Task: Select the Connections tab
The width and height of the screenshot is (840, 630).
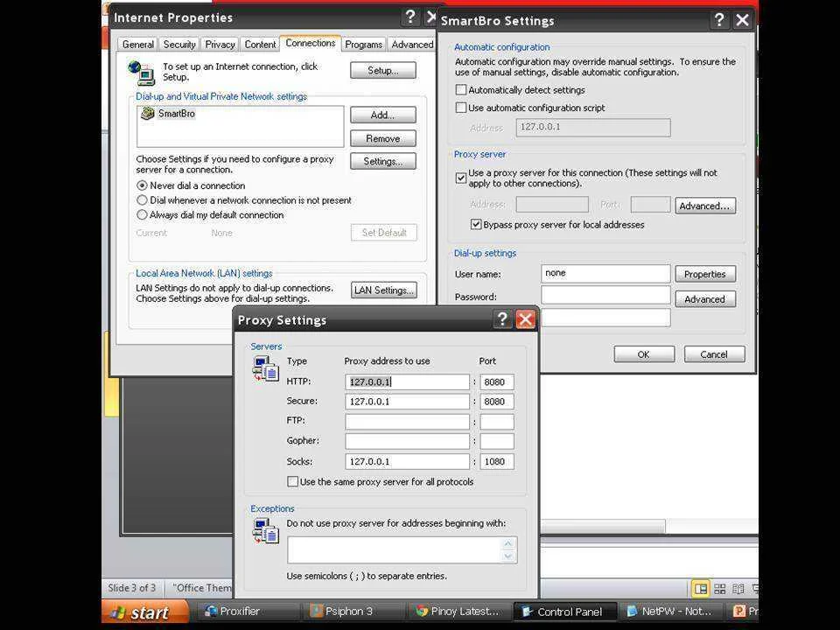Action: [x=310, y=43]
